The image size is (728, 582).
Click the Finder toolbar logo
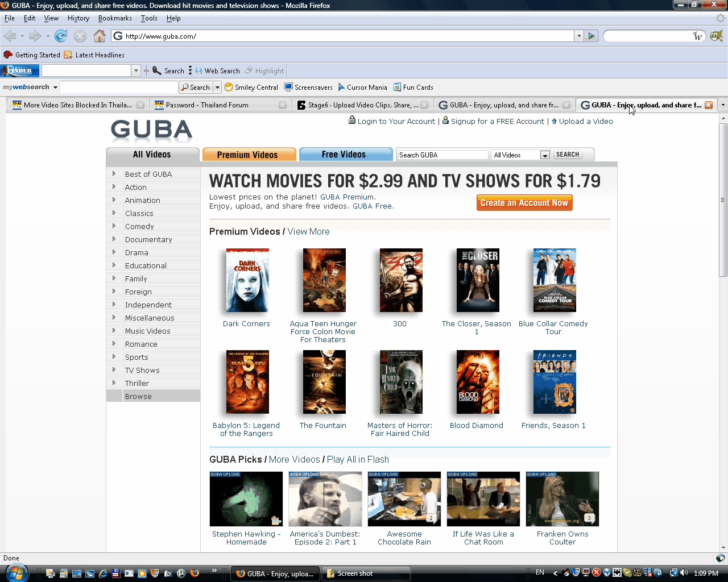click(x=20, y=70)
